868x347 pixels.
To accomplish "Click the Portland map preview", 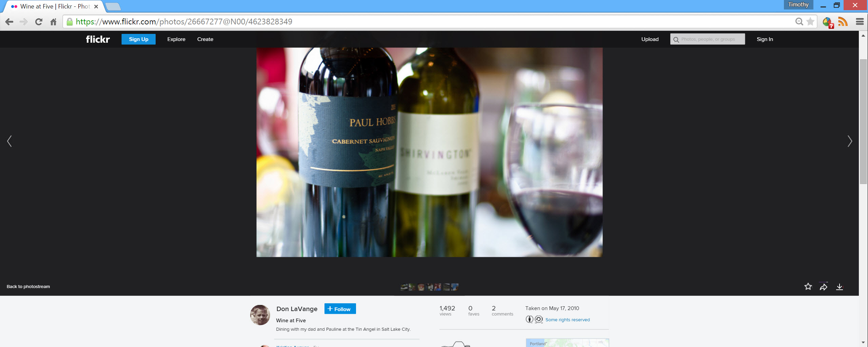I will point(567,343).
